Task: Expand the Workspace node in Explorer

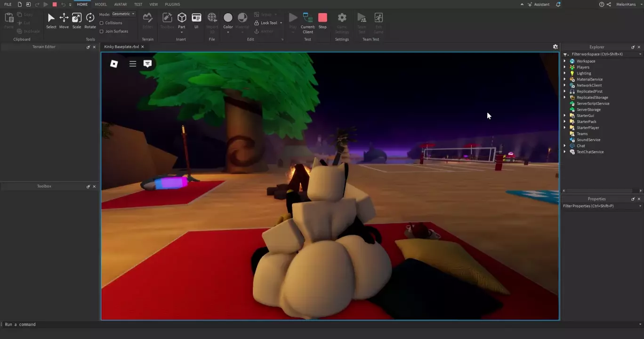Action: coord(565,61)
